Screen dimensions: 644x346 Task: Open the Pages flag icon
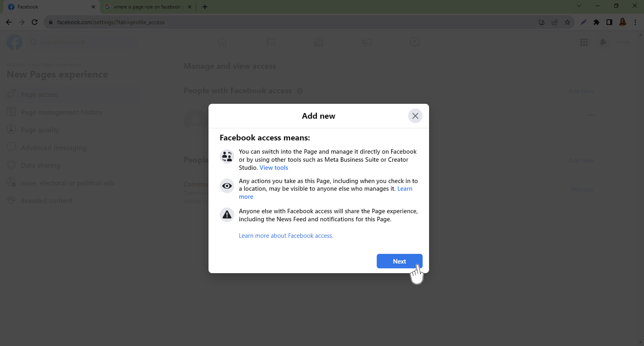pyautogui.click(x=270, y=42)
